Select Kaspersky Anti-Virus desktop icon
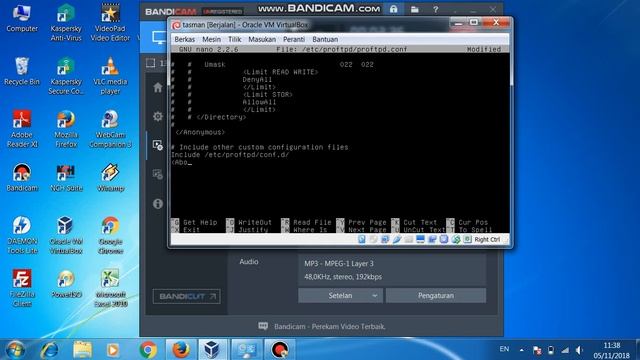The image size is (640, 360). pyautogui.click(x=66, y=22)
